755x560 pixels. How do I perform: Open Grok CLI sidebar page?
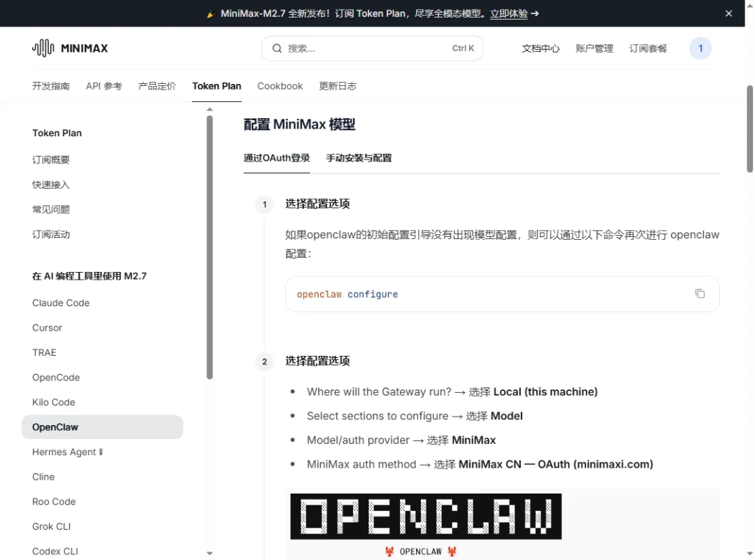point(52,526)
